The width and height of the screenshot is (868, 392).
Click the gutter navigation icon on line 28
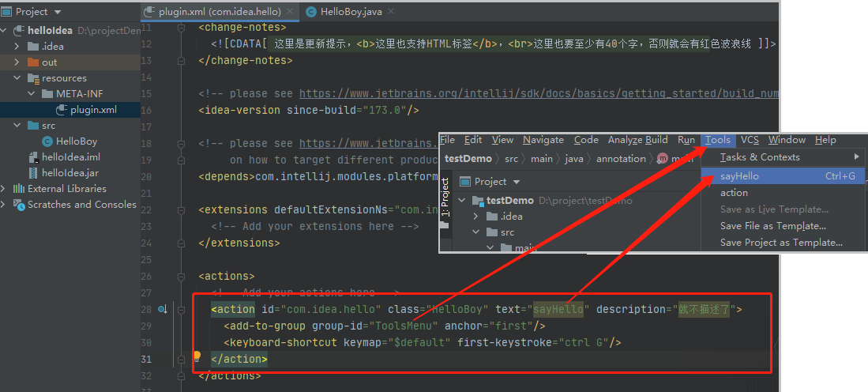(162, 310)
